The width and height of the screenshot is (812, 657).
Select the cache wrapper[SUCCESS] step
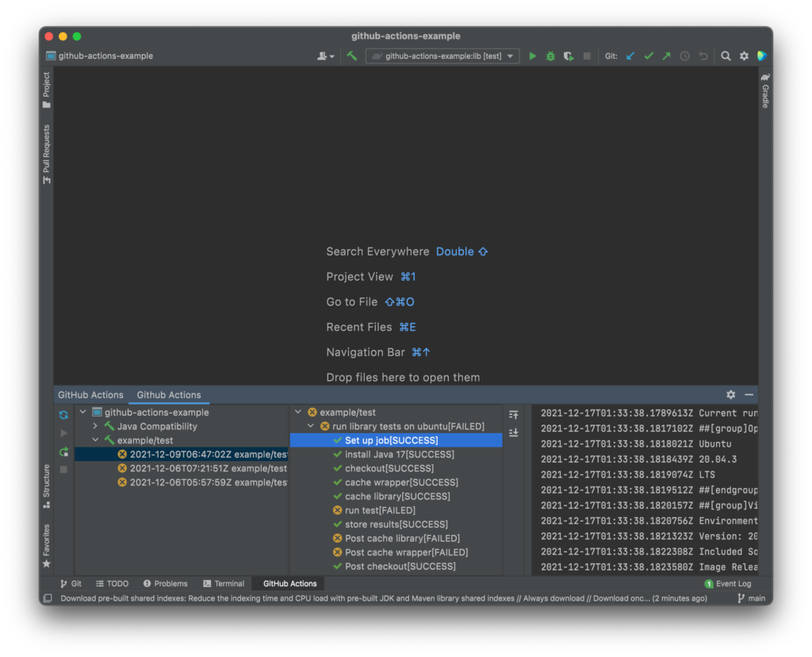pyautogui.click(x=396, y=482)
